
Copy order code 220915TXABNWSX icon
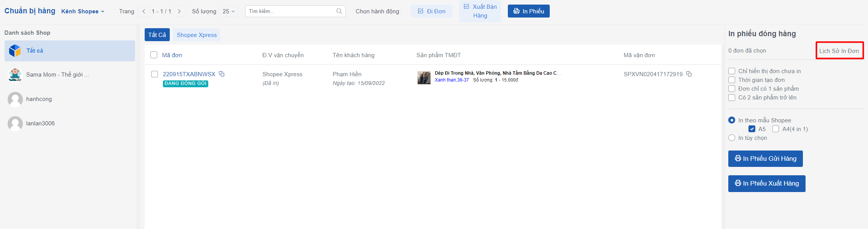click(x=222, y=74)
